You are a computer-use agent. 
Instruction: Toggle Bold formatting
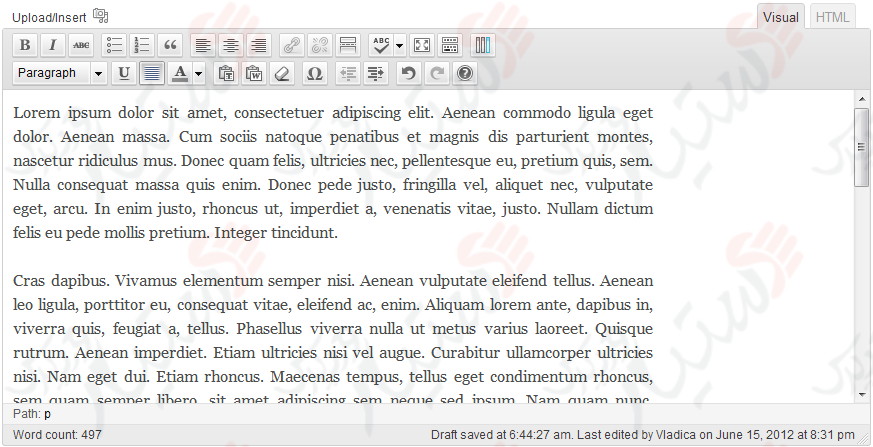(x=25, y=45)
